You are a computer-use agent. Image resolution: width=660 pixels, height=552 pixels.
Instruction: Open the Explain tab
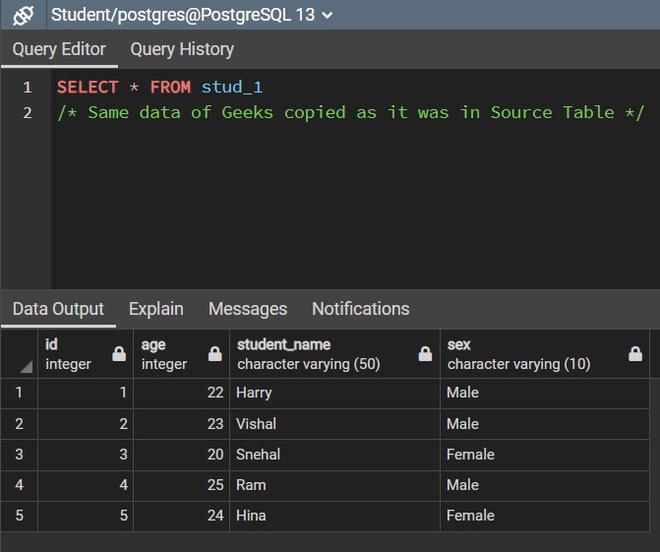point(156,309)
